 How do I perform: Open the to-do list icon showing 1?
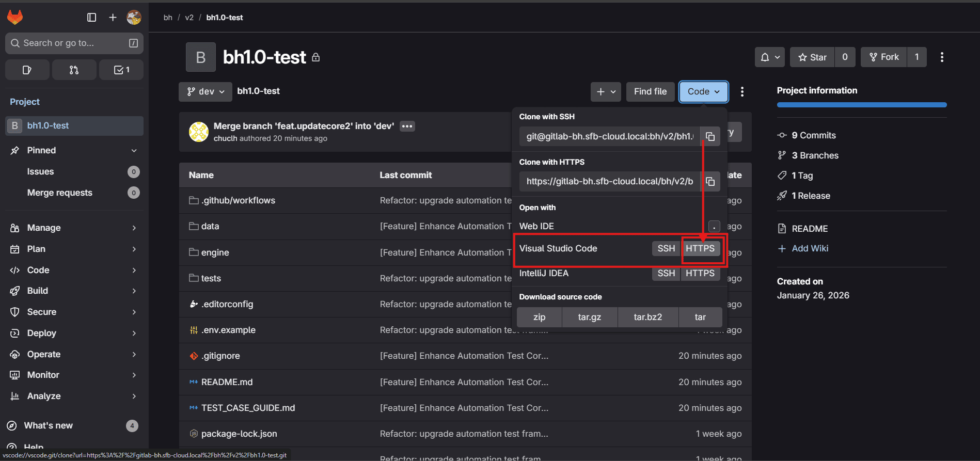click(121, 70)
